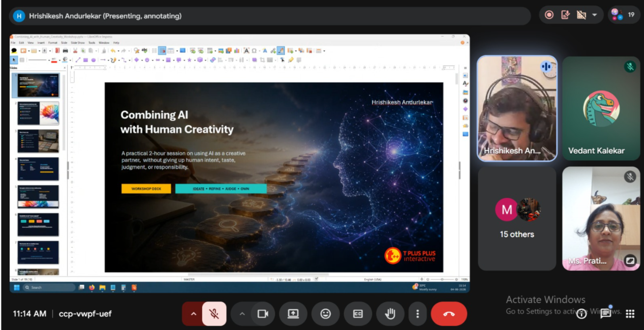
Task: Click the Fill Color paint bucket button
Action: (65, 60)
